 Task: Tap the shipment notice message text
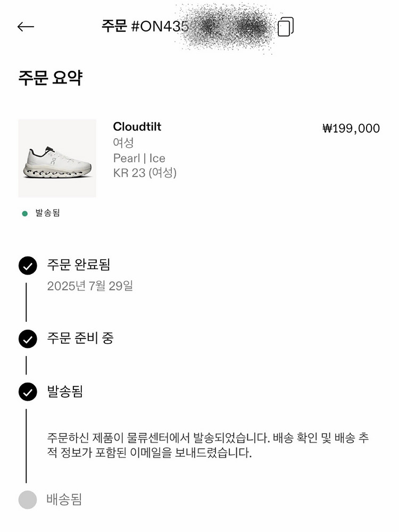point(207,446)
